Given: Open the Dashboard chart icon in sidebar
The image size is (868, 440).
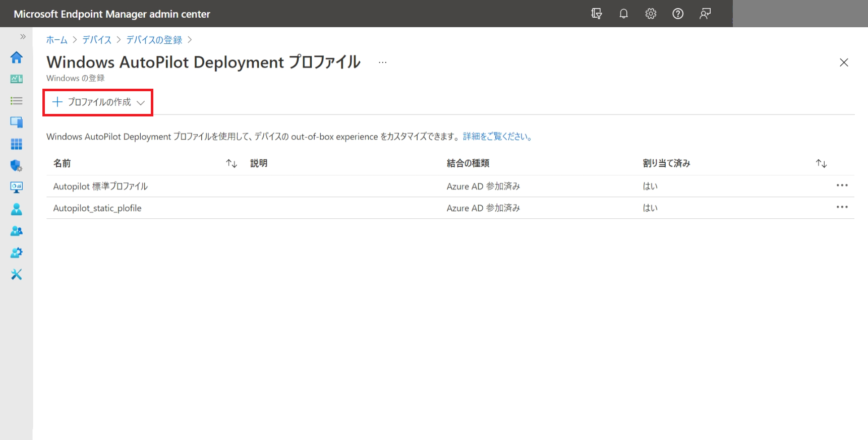Looking at the screenshot, I should coord(16,79).
